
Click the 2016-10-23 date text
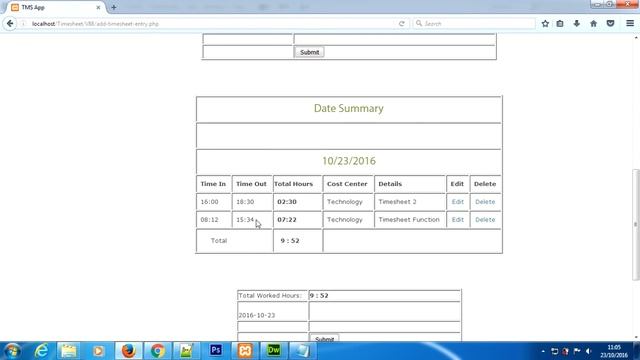click(x=256, y=315)
